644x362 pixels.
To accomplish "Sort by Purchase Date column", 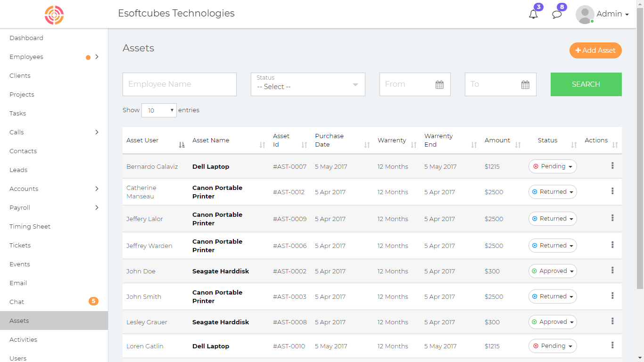I will [x=342, y=140].
